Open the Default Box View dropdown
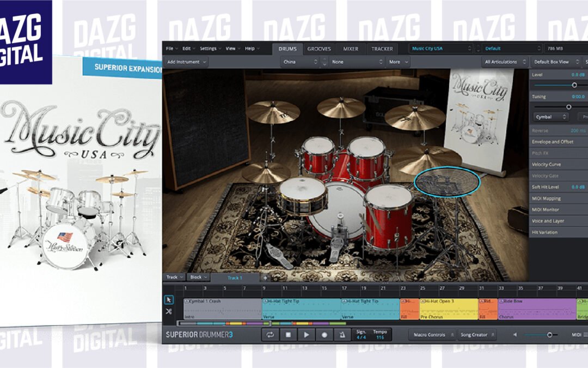 [x=556, y=62]
